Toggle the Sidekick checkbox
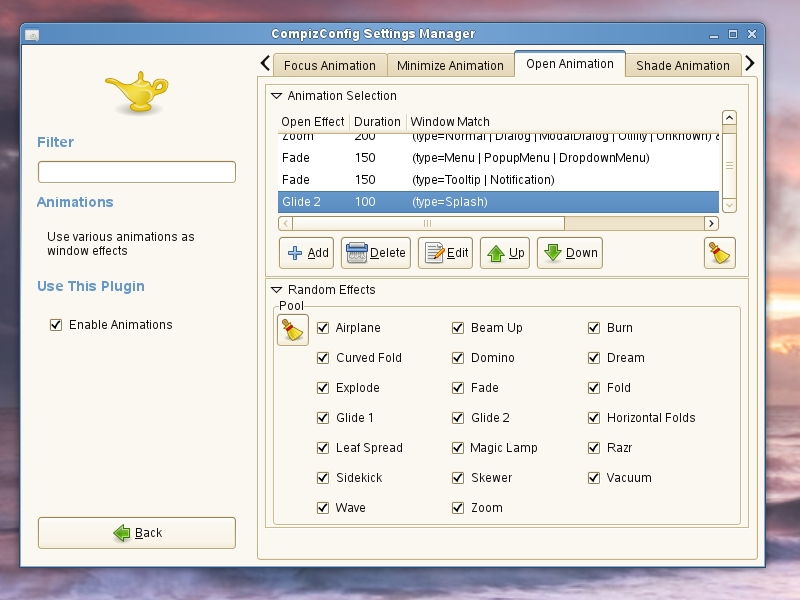800x600 pixels. (323, 478)
